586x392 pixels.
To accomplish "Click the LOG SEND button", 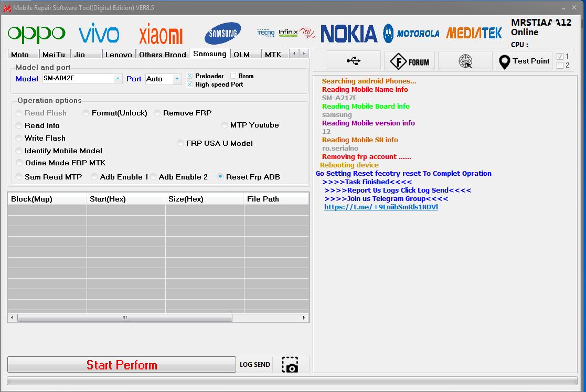I will click(x=255, y=364).
